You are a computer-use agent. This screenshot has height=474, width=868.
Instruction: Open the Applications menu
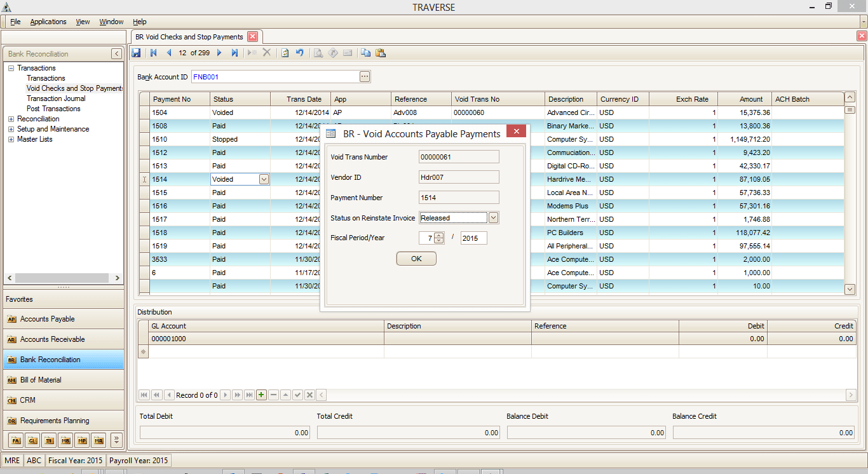pyautogui.click(x=48, y=21)
